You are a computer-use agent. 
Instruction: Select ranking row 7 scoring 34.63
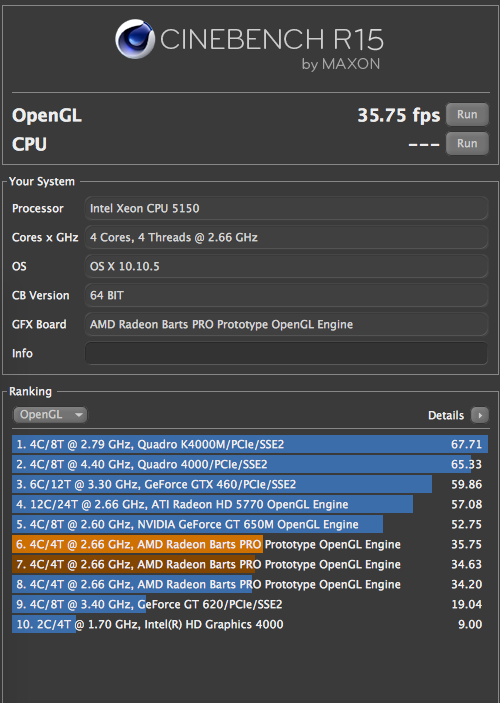(250, 564)
